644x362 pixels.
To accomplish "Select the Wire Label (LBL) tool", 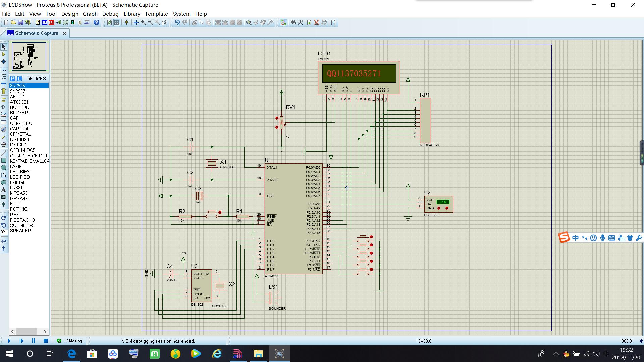I will (x=4, y=69).
